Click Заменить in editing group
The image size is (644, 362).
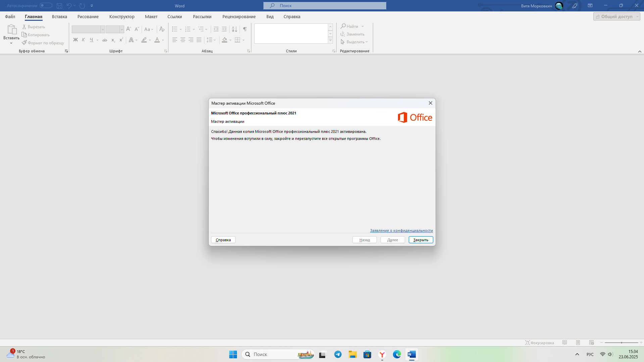(x=352, y=34)
